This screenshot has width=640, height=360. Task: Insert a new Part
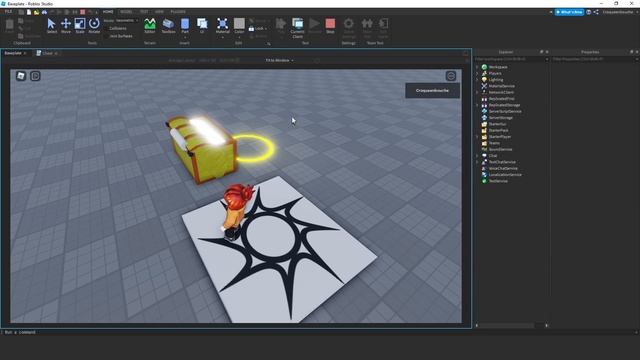pos(185,26)
